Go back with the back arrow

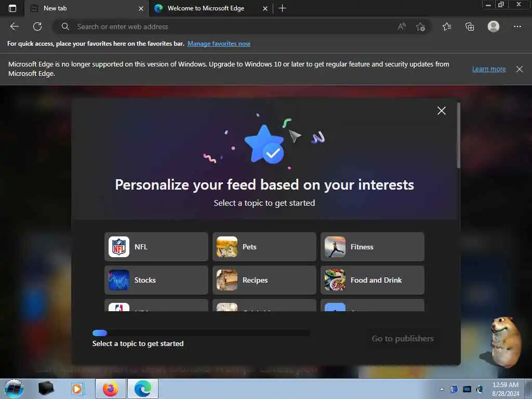[14, 26]
